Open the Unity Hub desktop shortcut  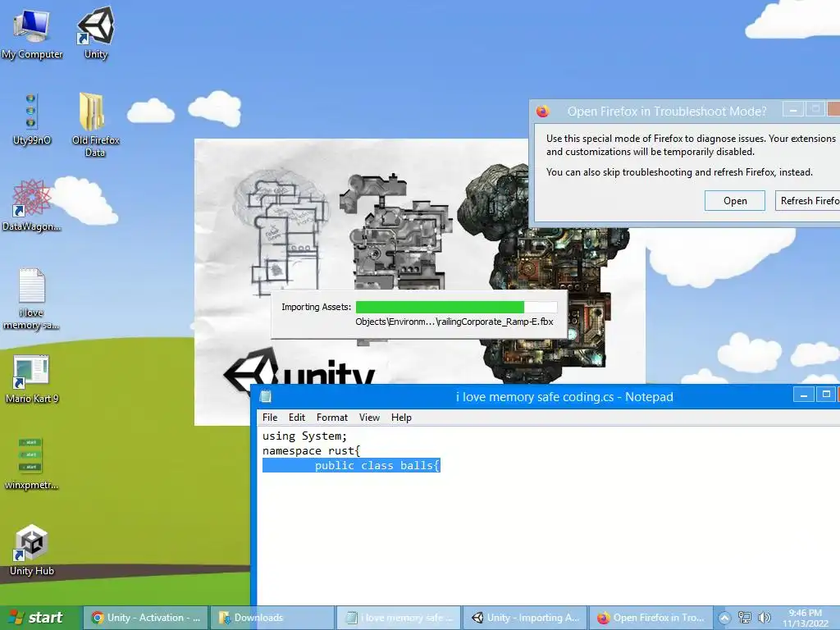tap(32, 550)
